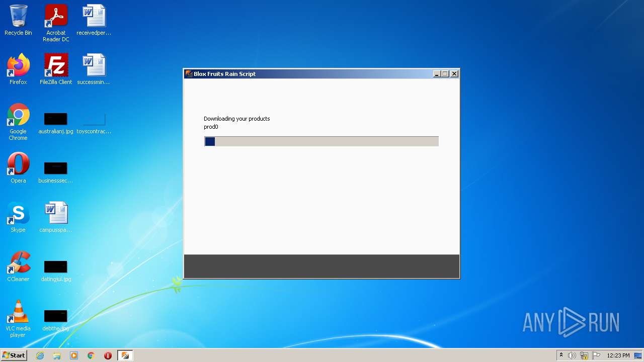Open the Windows Start menu
This screenshot has height=362, width=644.
(x=14, y=355)
